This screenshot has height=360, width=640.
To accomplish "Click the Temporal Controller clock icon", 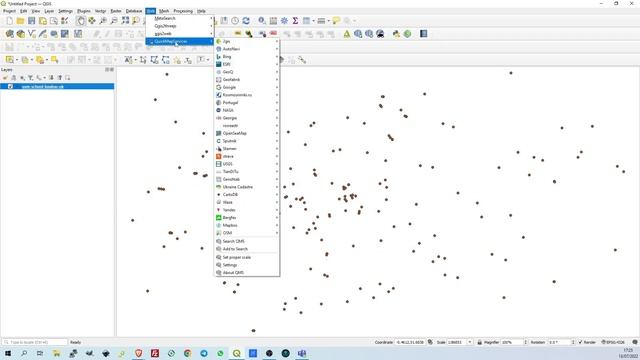I will pos(235,21).
